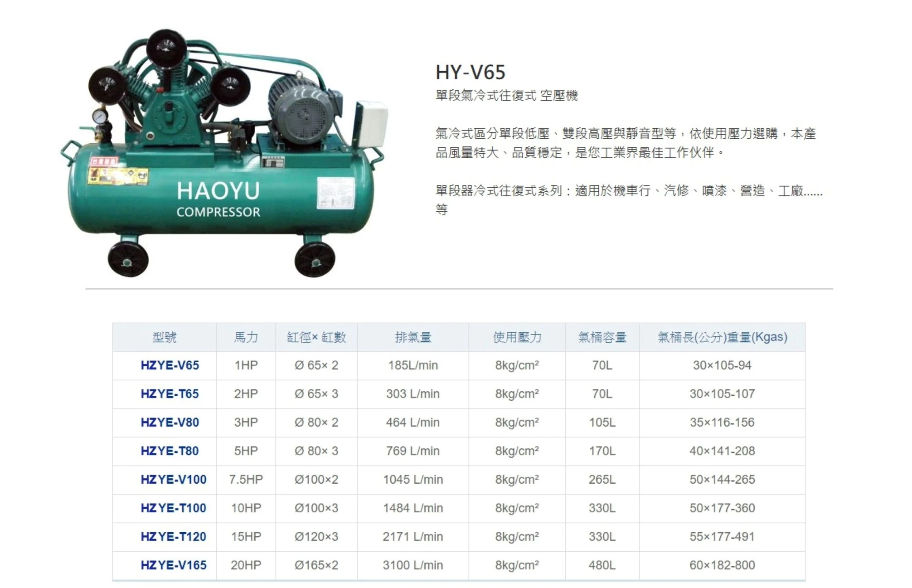Click the 馬力 column header

pyautogui.click(x=246, y=337)
